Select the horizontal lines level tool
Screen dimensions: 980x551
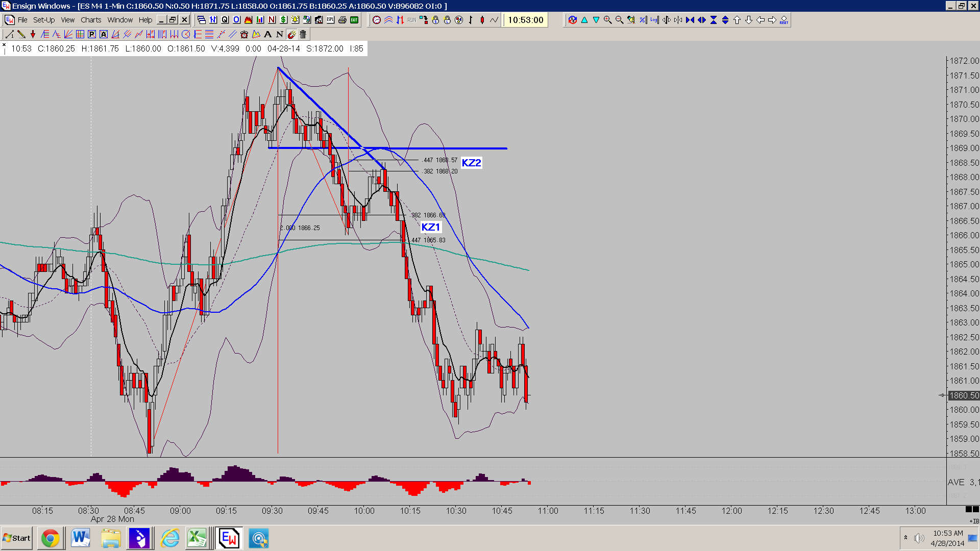coord(209,34)
